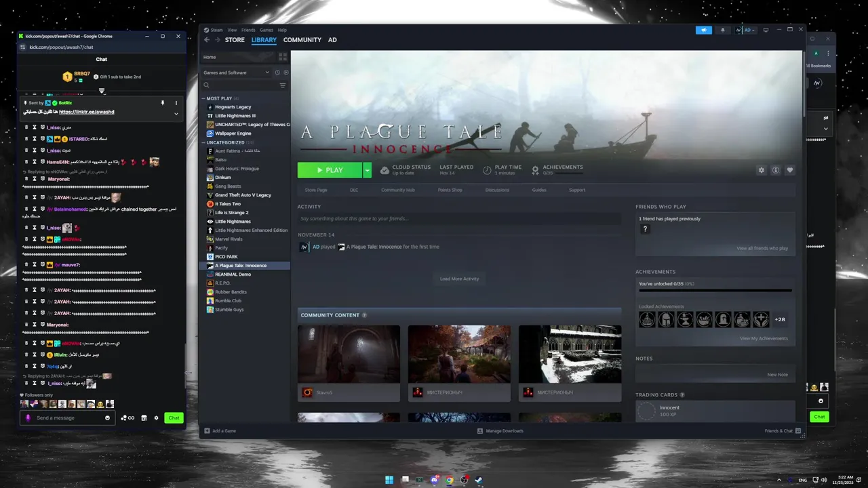Select Wallpaper Engine in library list
Screen dimensions: 868x488
[x=233, y=134]
